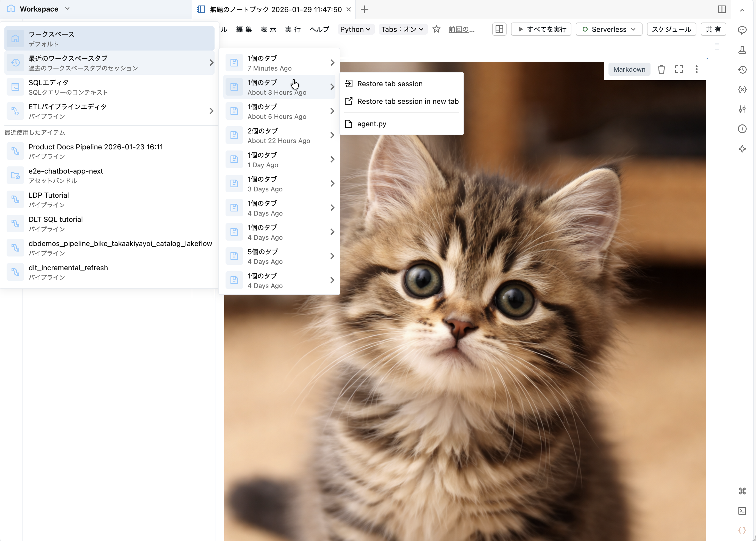
Task: Open the cell kebab menu
Action: coord(696,69)
